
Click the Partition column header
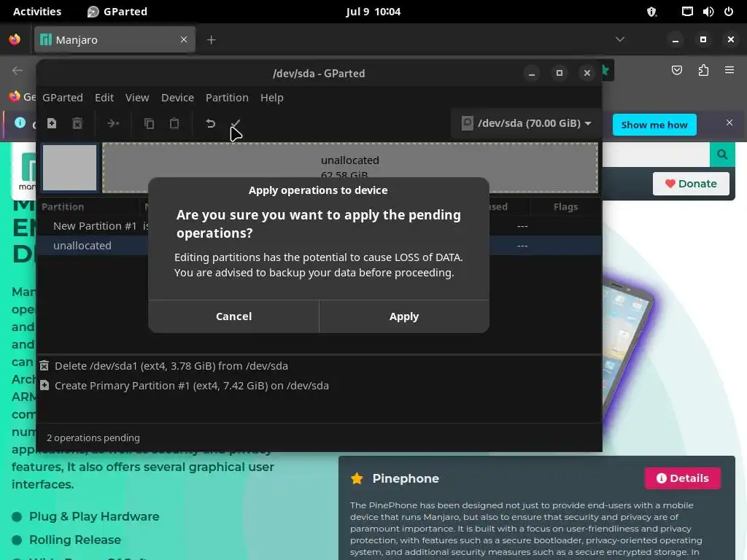[63, 206]
